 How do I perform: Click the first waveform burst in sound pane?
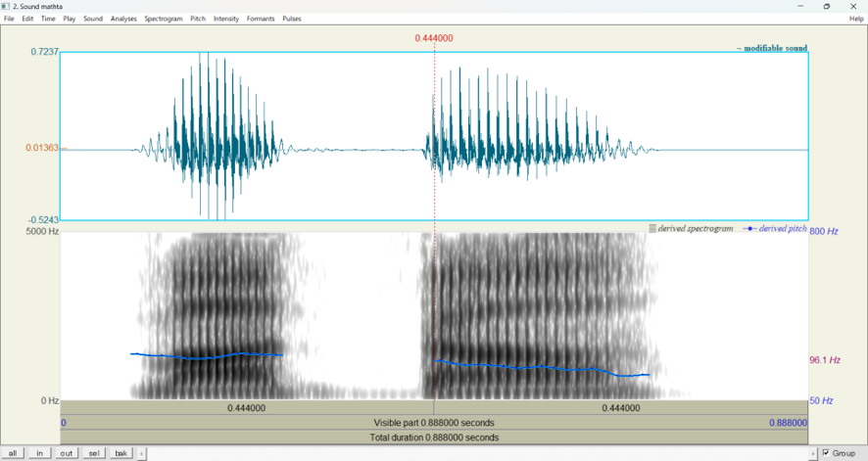(214, 136)
